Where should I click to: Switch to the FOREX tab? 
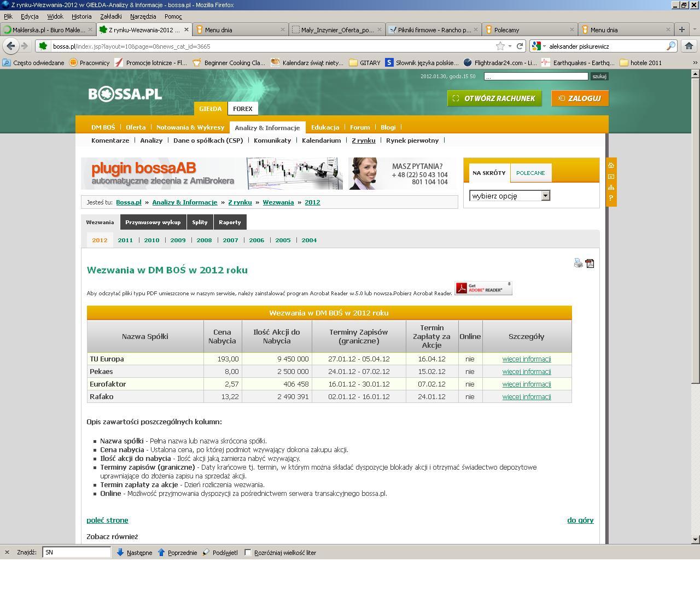(x=243, y=108)
